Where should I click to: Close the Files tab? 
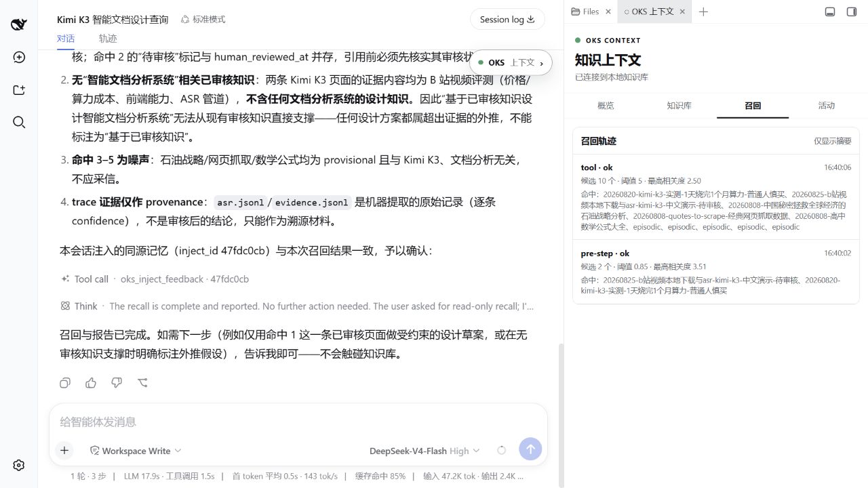608,12
